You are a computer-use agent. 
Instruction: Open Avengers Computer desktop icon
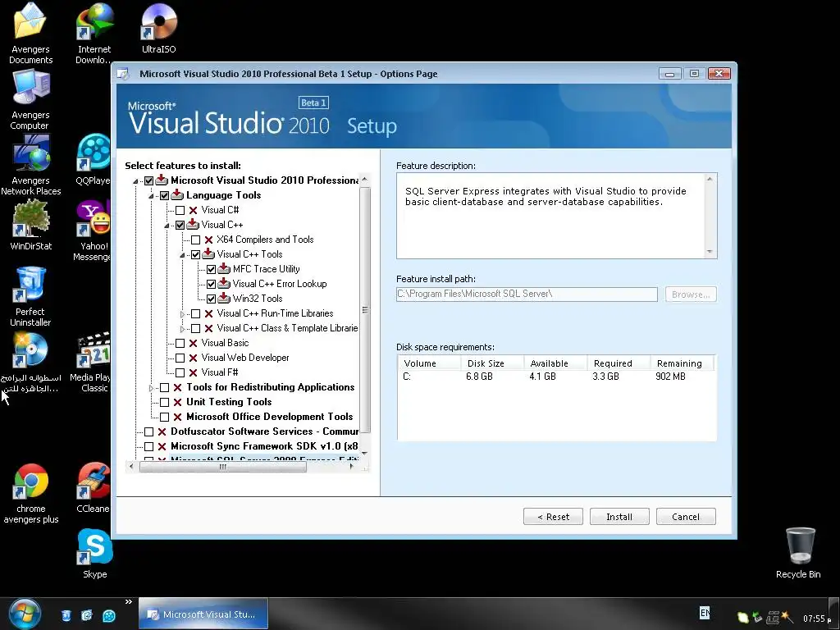tap(30, 99)
